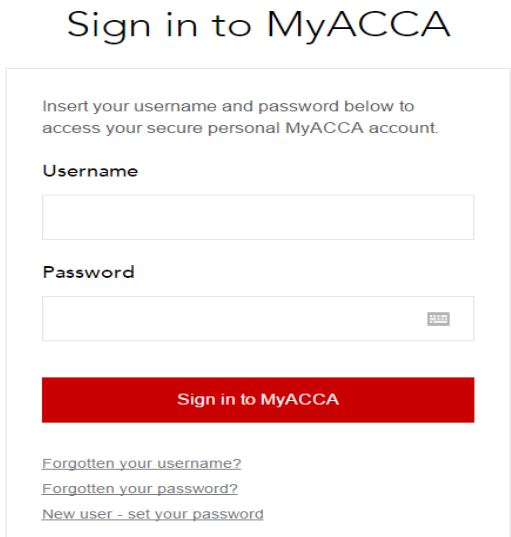The image size is (511, 537).
Task: Place cursor in box below Password label
Action: coord(258,319)
